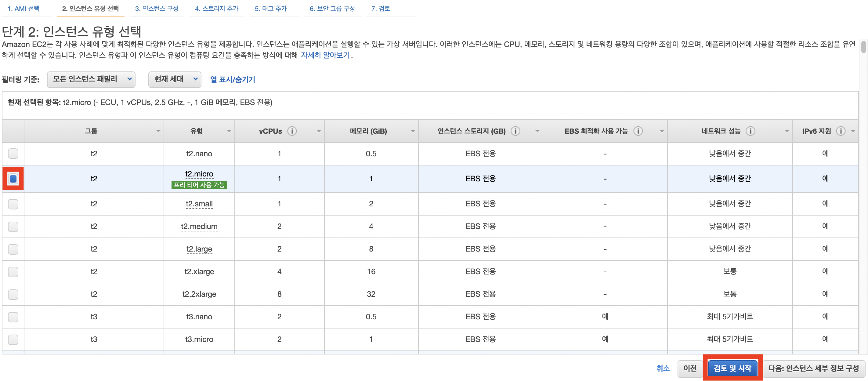The height and width of the screenshot is (381, 868).
Task: Click 열 표시/숨기기 link
Action: [x=233, y=80]
